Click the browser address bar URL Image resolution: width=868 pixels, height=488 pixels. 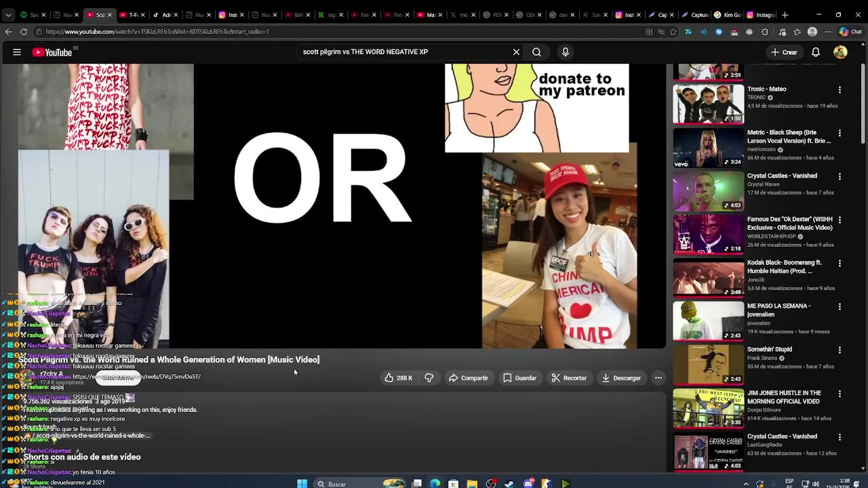tap(157, 32)
